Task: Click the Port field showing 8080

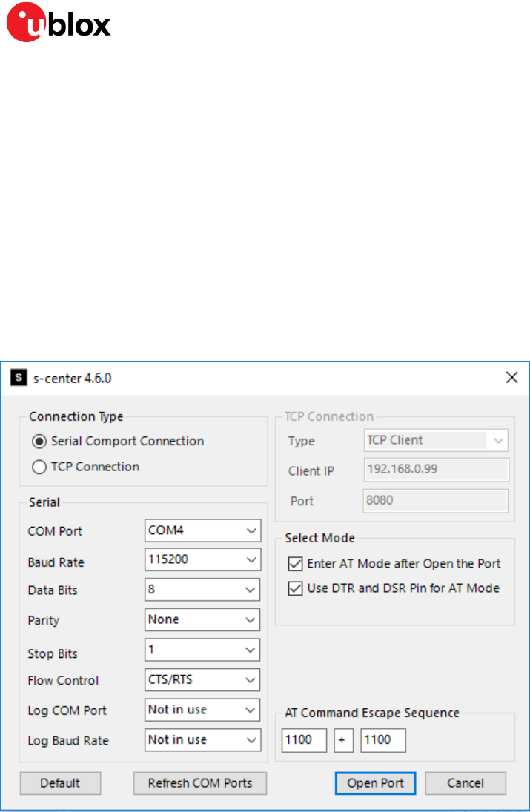Action: click(x=436, y=501)
